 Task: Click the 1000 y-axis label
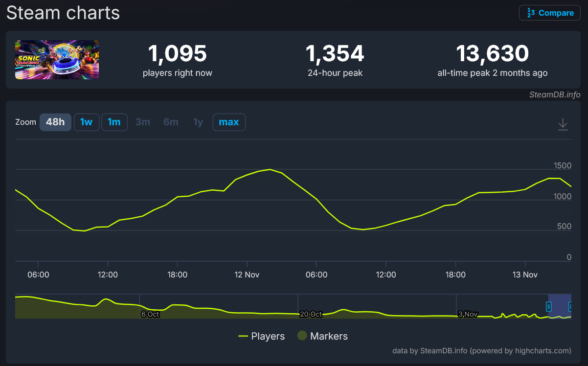(x=563, y=196)
